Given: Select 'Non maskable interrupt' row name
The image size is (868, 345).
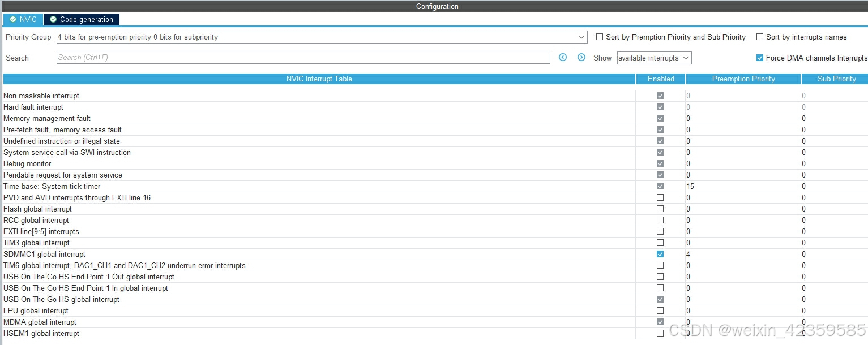Looking at the screenshot, I should tap(41, 96).
